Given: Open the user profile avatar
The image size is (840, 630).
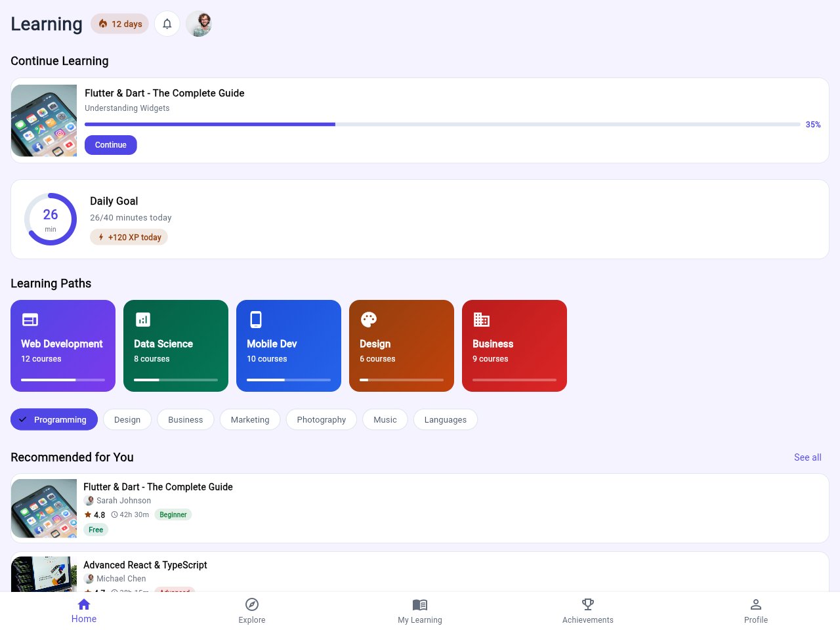Looking at the screenshot, I should pos(199,24).
